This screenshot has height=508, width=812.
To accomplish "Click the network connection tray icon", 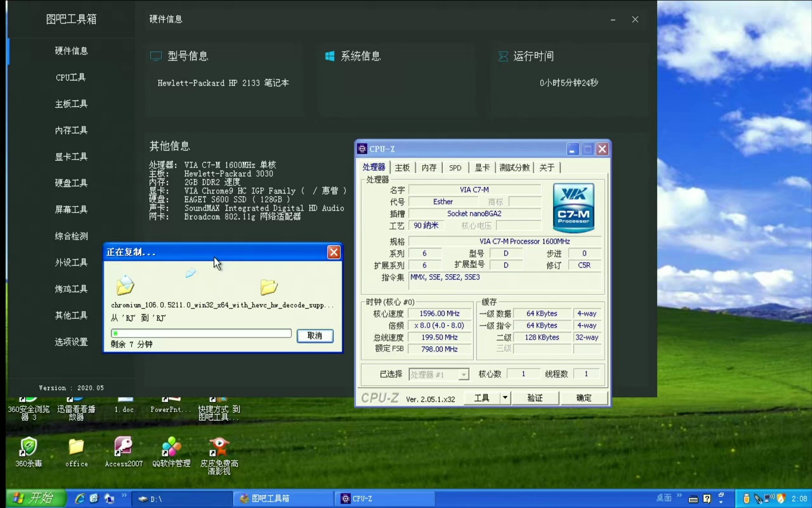I will (x=770, y=499).
